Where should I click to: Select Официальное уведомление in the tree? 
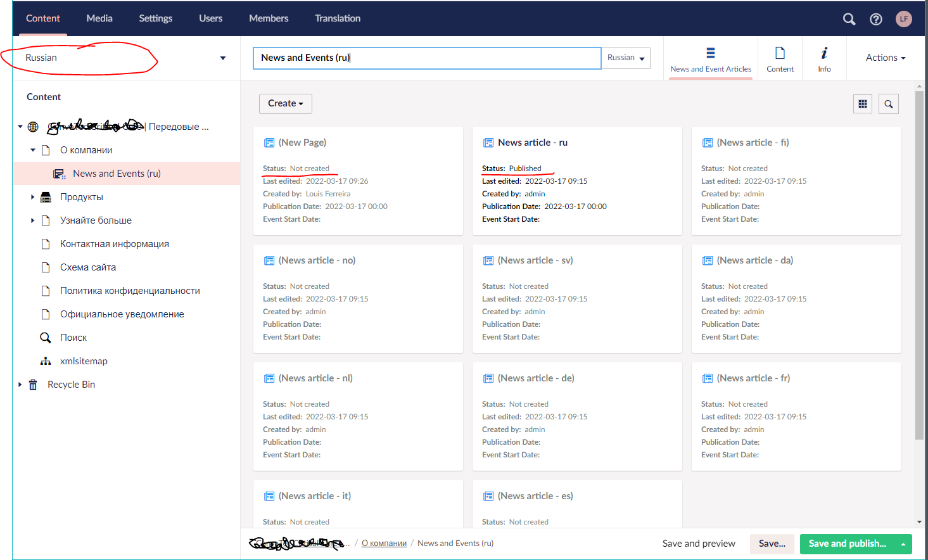pos(122,314)
